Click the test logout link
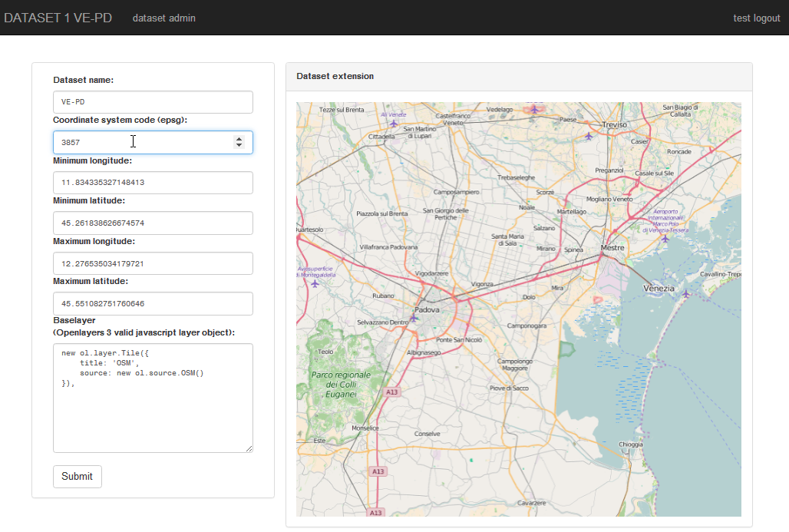 coord(756,18)
